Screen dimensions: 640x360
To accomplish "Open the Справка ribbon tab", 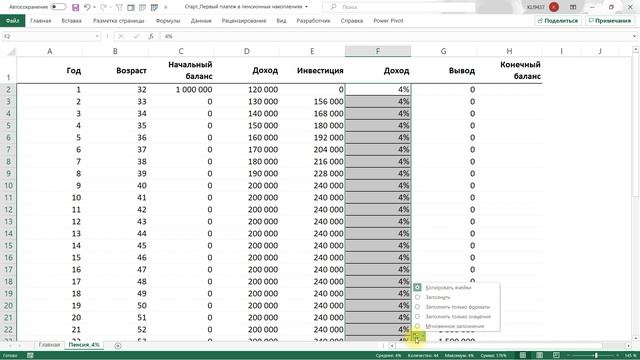I will (351, 21).
